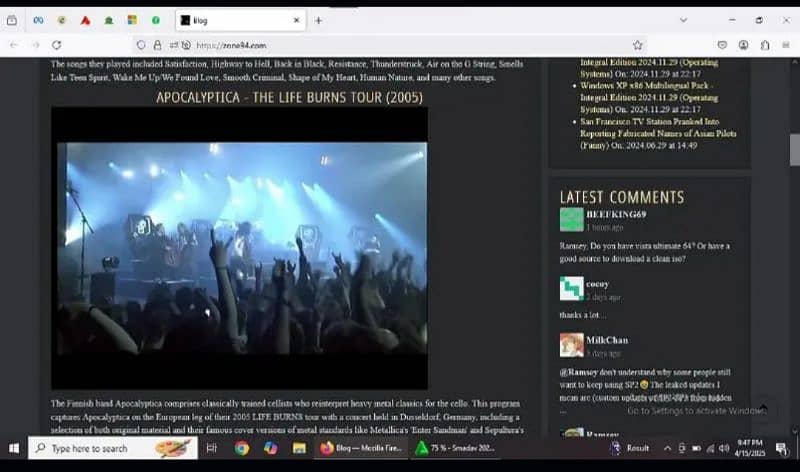Open the volume control tray icon

click(x=724, y=448)
